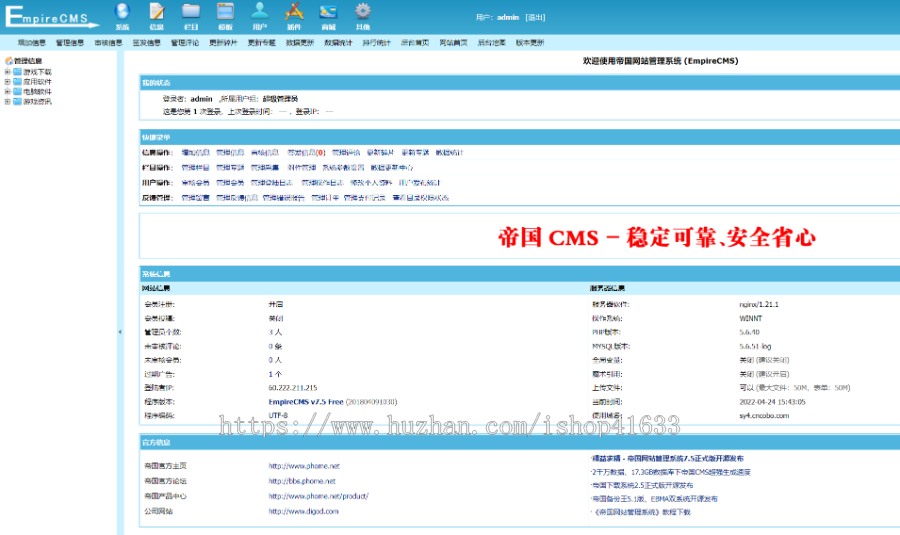900x535 pixels.
Task: Select 增加信息 in the top submenu bar
Action: pyautogui.click(x=32, y=42)
